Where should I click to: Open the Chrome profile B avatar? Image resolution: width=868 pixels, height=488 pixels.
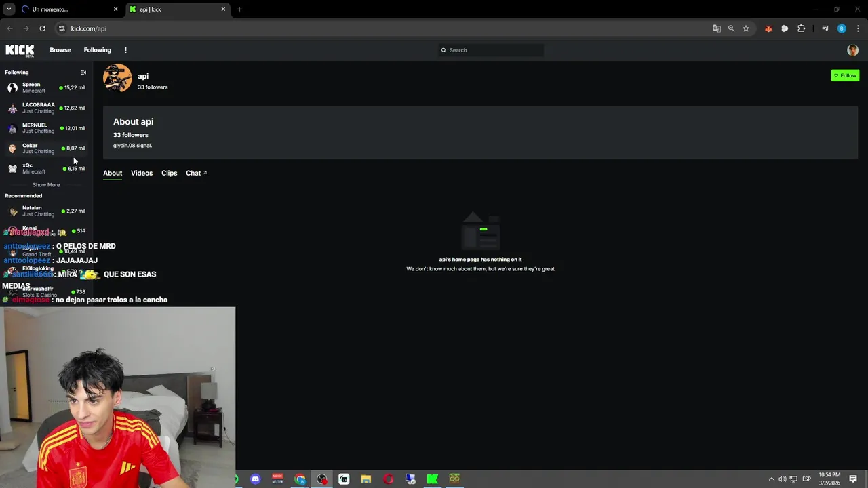coord(842,28)
